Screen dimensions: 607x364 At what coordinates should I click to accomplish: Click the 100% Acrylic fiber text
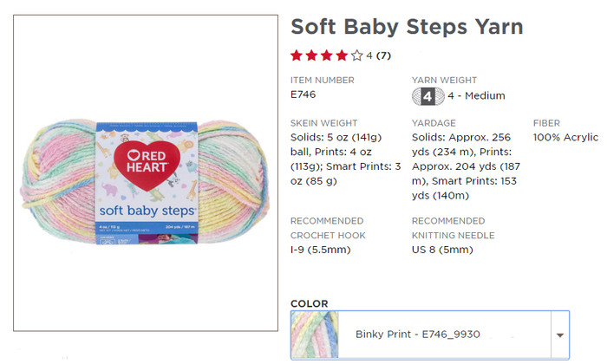pyautogui.click(x=565, y=137)
